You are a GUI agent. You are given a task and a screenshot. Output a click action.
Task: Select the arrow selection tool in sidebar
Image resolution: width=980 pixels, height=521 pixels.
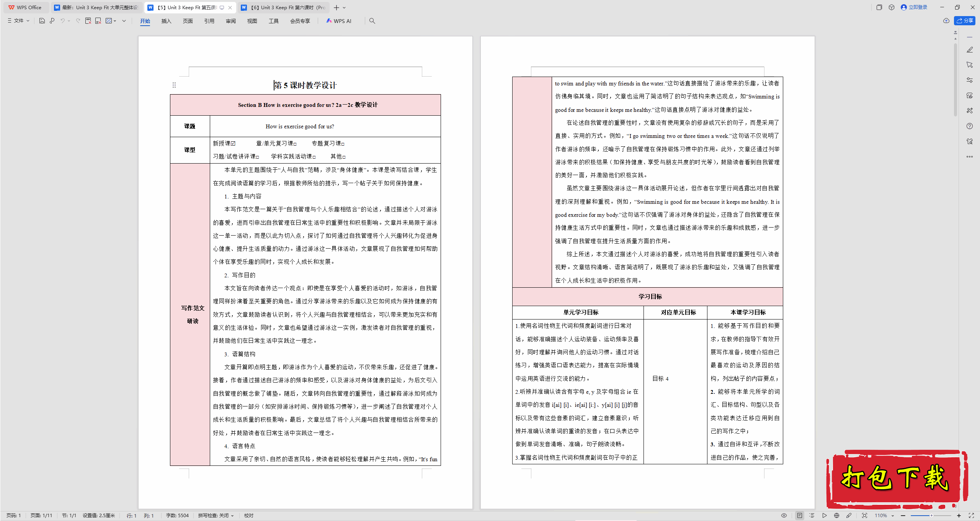click(x=970, y=65)
